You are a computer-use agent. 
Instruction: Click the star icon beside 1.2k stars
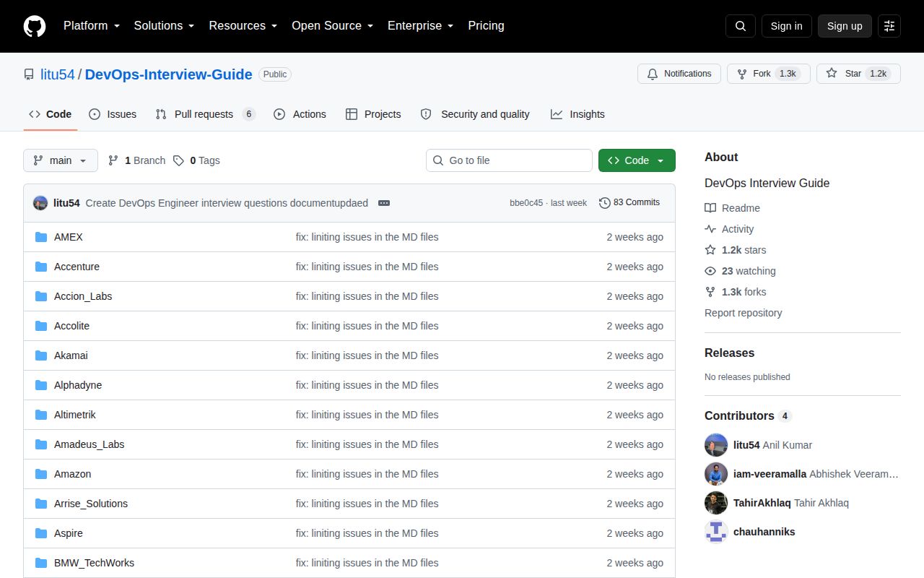(x=710, y=250)
